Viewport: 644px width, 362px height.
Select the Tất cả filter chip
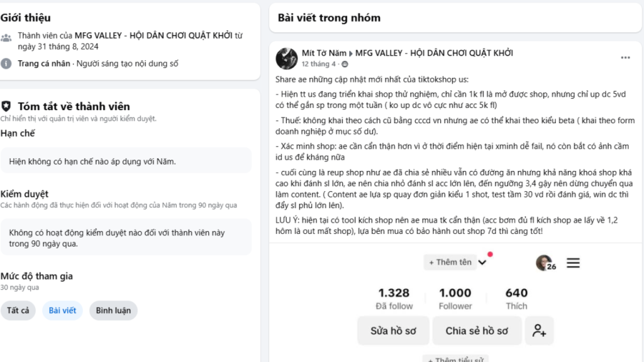pyautogui.click(x=18, y=310)
